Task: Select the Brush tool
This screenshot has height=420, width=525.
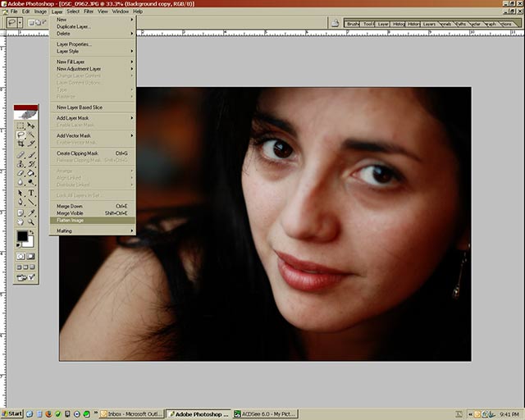Action: pyautogui.click(x=31, y=155)
